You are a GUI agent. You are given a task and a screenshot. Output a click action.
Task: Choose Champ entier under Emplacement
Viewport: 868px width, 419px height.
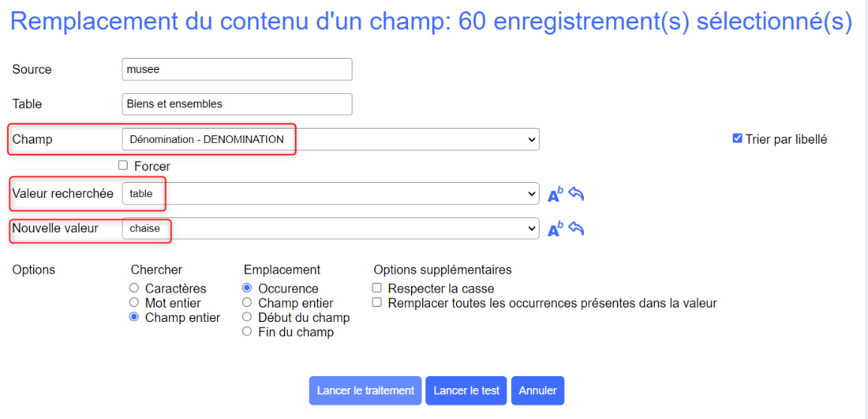(247, 303)
